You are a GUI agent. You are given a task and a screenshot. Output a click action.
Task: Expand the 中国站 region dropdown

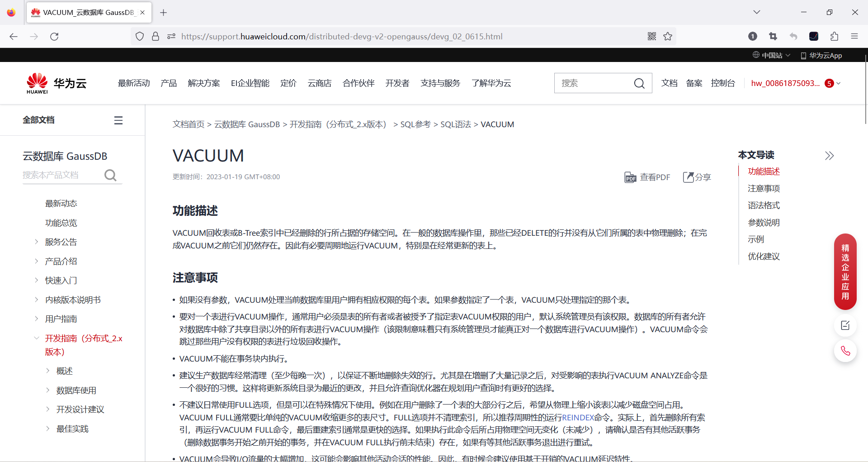[x=771, y=55]
